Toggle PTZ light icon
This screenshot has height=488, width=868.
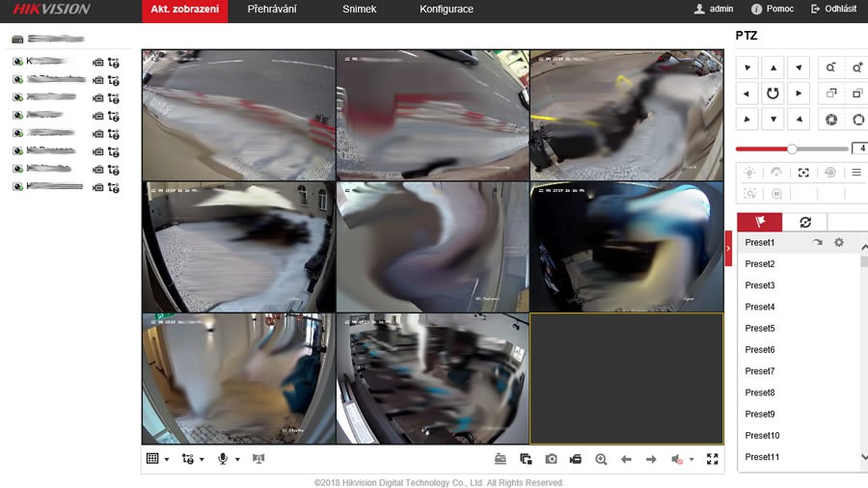pyautogui.click(x=749, y=172)
